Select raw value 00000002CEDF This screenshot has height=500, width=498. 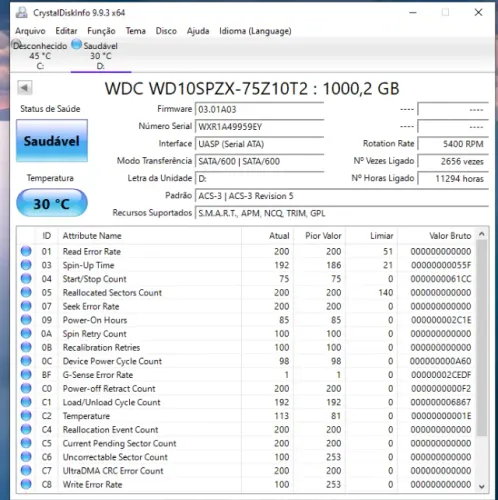pos(441,375)
